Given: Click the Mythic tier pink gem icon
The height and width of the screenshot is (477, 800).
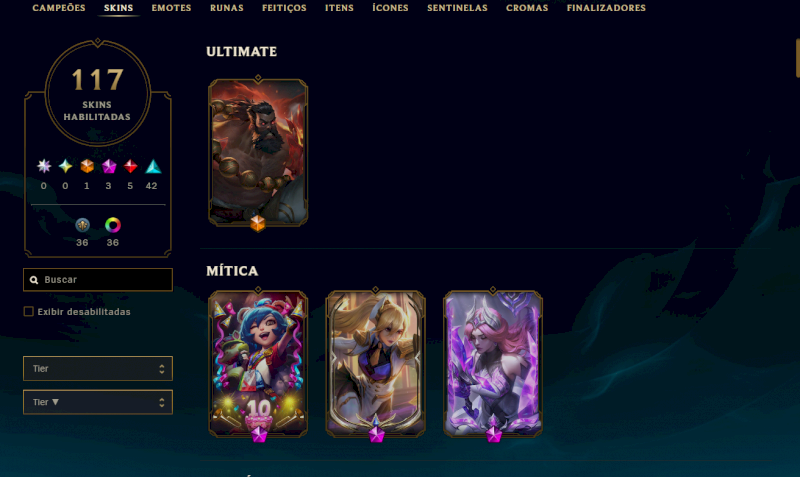Looking at the screenshot, I should click(x=109, y=166).
